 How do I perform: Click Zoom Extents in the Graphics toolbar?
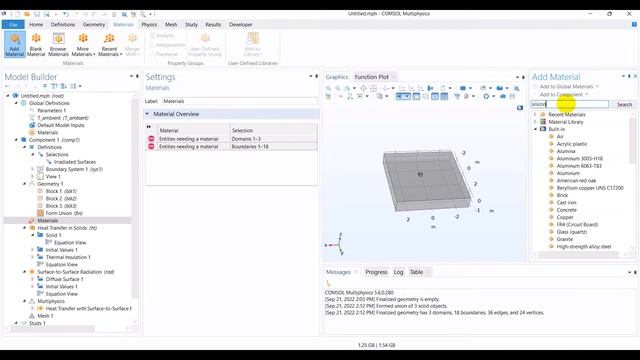click(x=363, y=88)
